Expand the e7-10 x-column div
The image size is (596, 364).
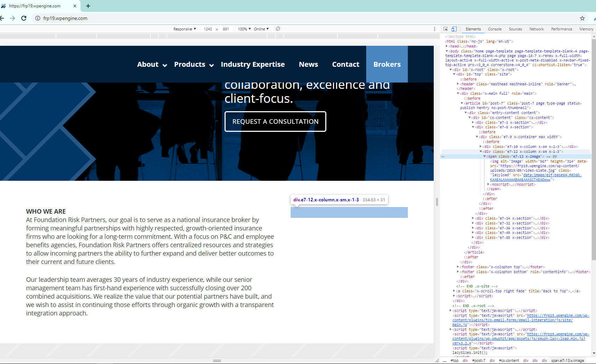coord(481,147)
